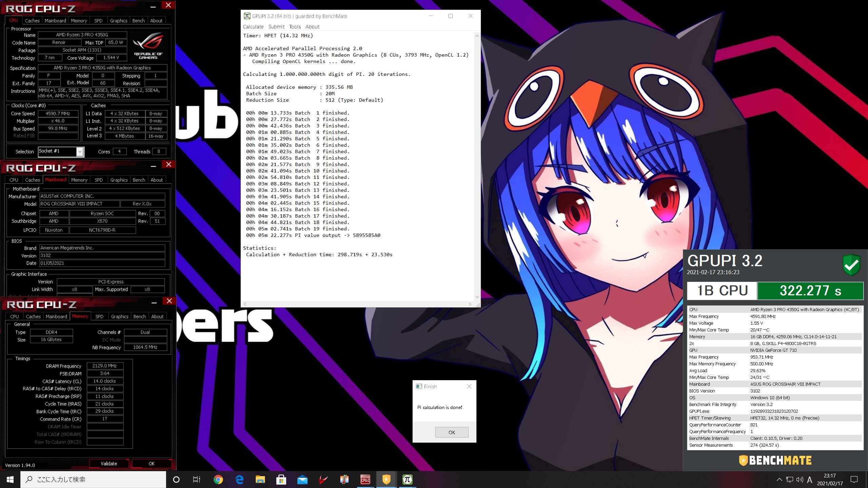Viewport: 868px width, 488px height.
Task: Open the Mail app from the taskbar
Action: [302, 480]
